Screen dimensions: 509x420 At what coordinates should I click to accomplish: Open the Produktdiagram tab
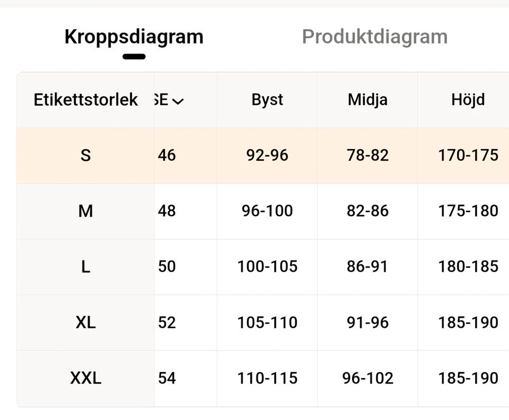point(374,37)
